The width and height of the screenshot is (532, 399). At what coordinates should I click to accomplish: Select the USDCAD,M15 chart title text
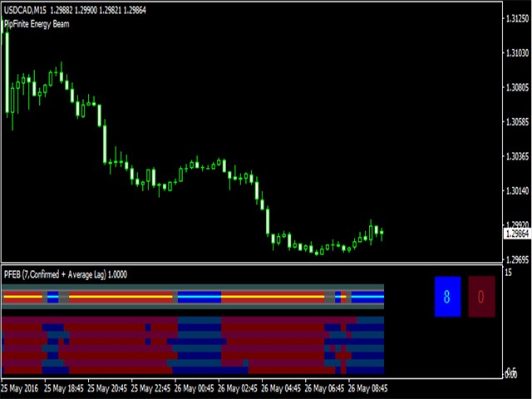pyautogui.click(x=25, y=11)
